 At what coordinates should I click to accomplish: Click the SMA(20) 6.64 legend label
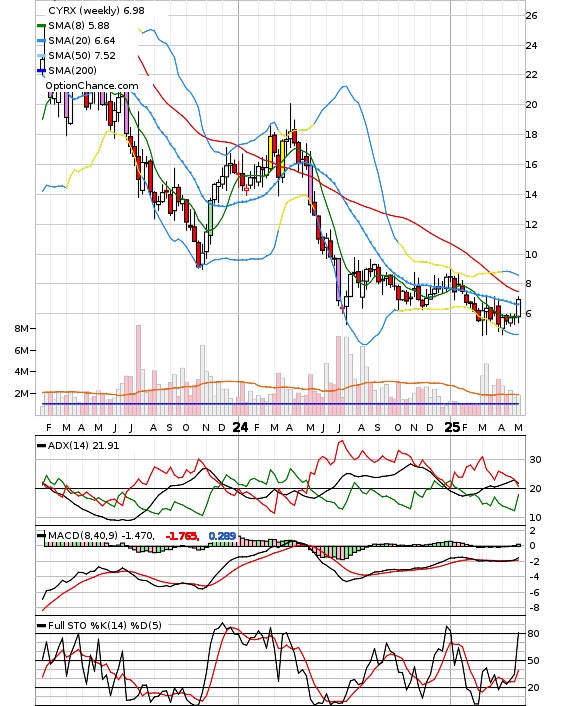tap(82, 41)
